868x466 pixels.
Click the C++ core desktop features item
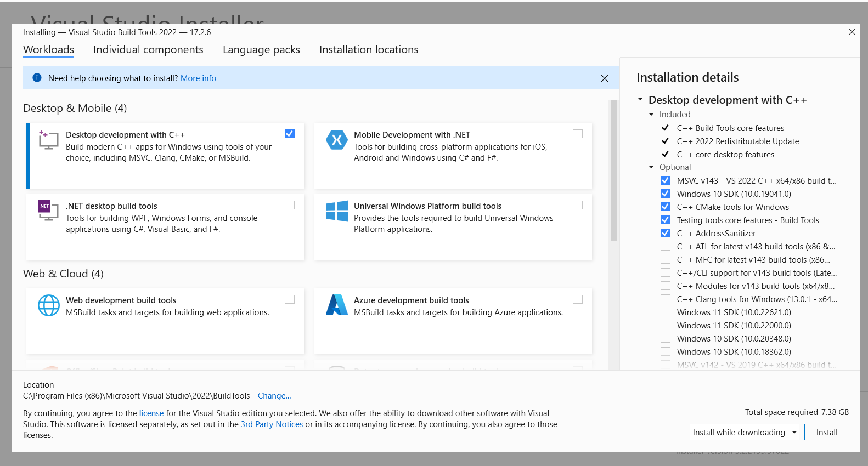(725, 155)
